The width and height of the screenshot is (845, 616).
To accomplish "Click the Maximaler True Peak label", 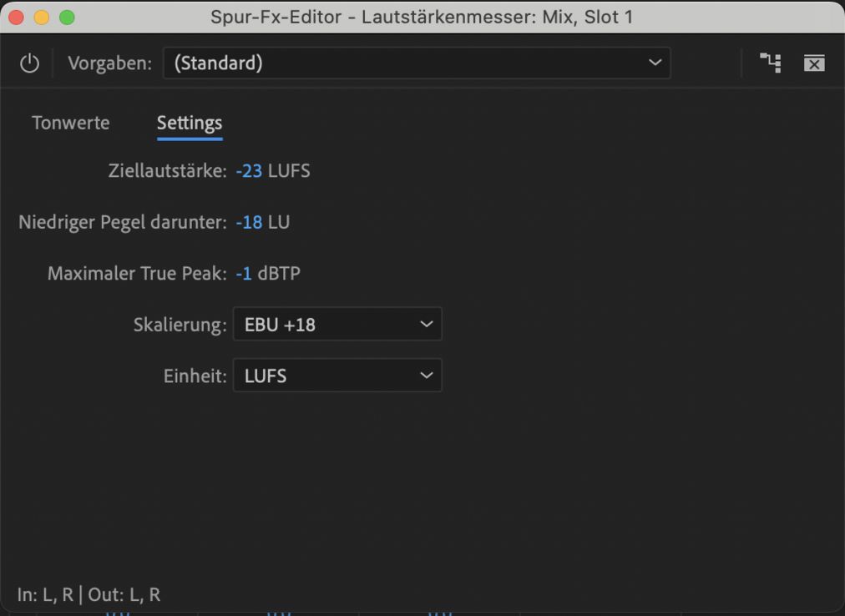I will pyautogui.click(x=137, y=273).
